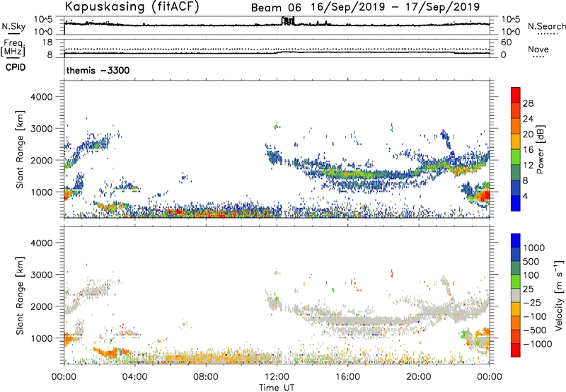Select 4000 tick on velocity panel range axis
This screenshot has width=566, height=392.
coord(41,243)
